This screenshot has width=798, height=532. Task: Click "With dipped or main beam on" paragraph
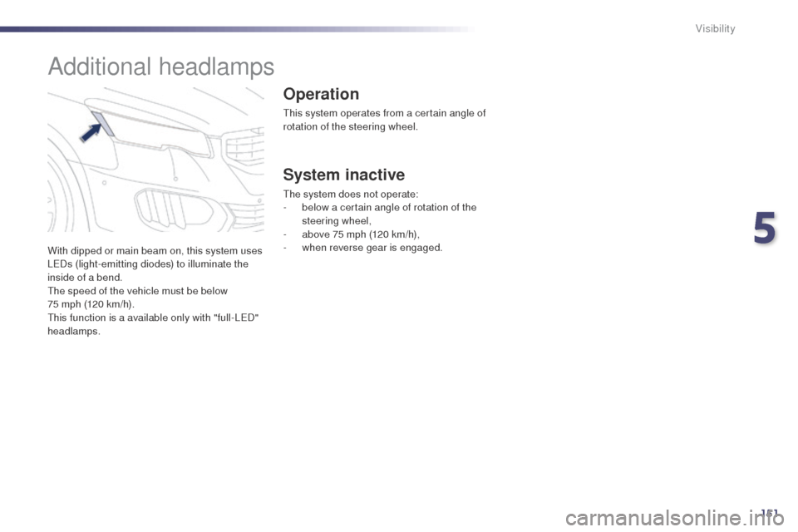click(155, 264)
